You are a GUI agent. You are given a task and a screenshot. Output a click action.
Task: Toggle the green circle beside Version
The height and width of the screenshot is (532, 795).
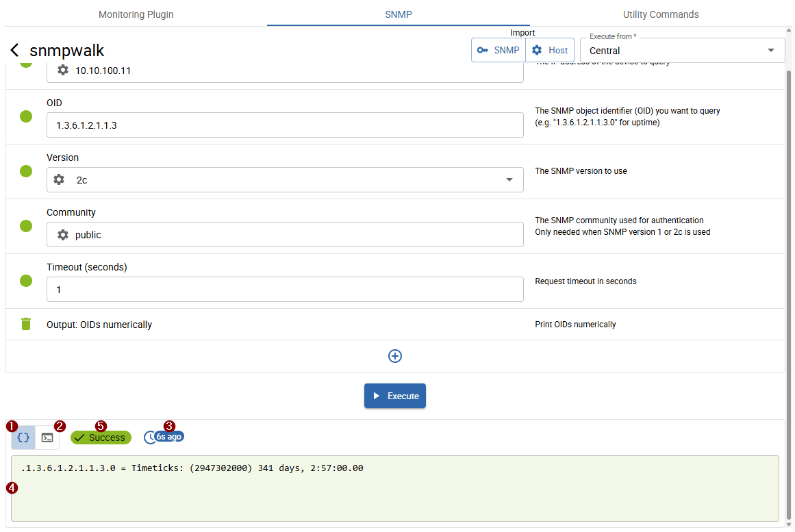tap(26, 171)
